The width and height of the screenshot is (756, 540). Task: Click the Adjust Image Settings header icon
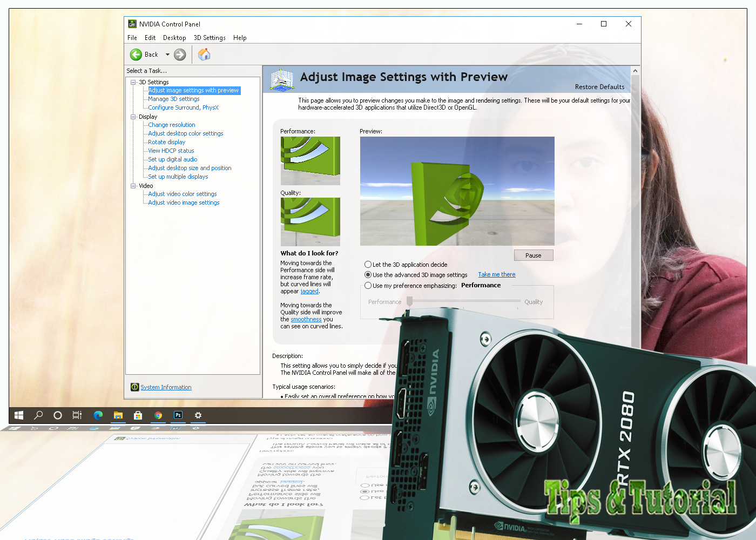[x=282, y=80]
